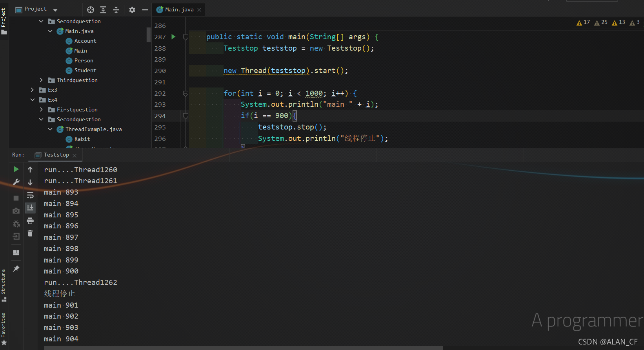Collapse the ThreadExample.java node

click(x=50, y=129)
